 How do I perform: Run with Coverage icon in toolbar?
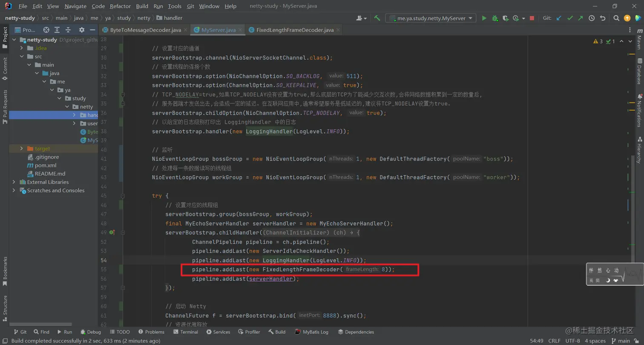(x=506, y=18)
